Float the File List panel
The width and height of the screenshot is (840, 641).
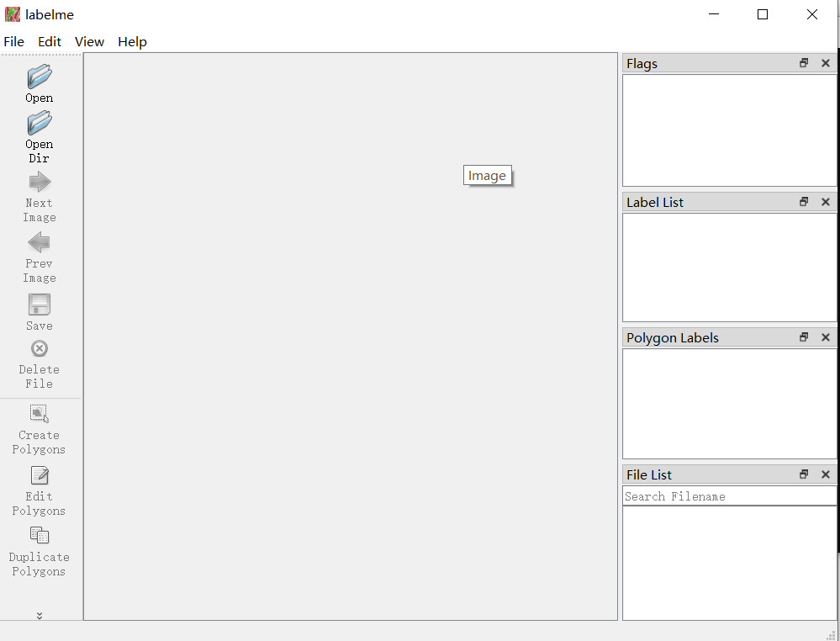click(x=804, y=474)
